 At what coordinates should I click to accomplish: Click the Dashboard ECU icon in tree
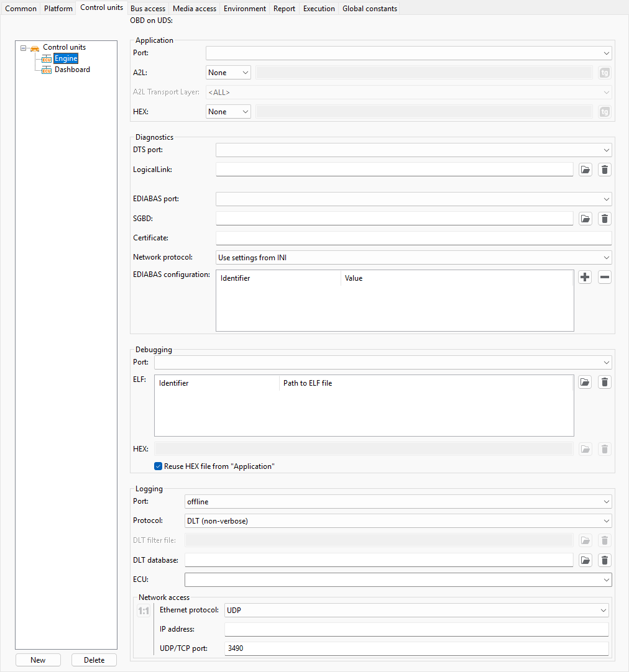click(x=47, y=70)
